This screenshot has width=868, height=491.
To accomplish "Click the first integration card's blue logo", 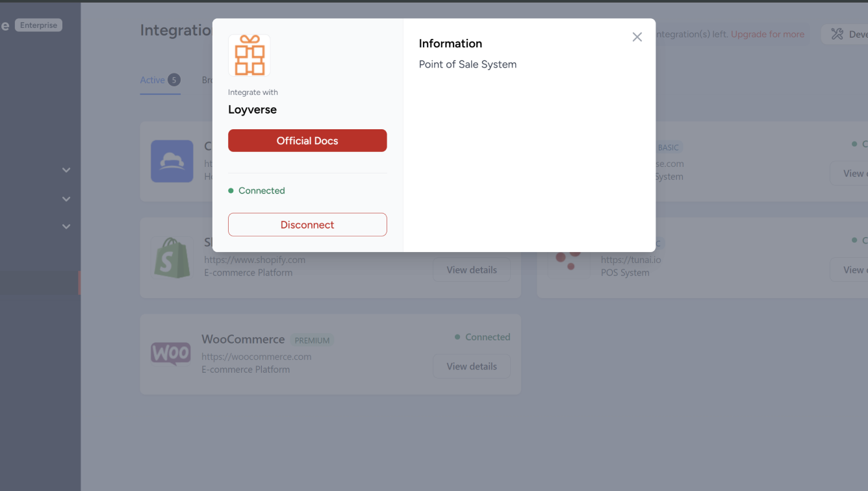I will (172, 161).
